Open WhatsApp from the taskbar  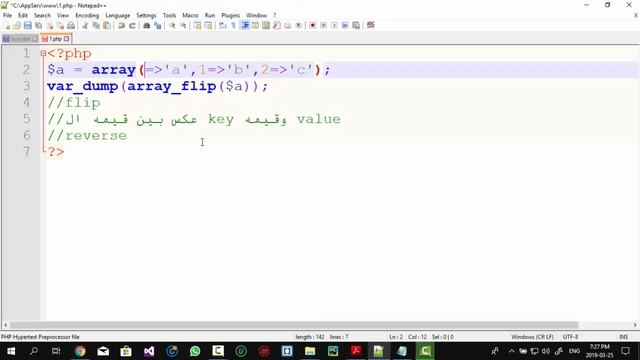pyautogui.click(x=195, y=351)
